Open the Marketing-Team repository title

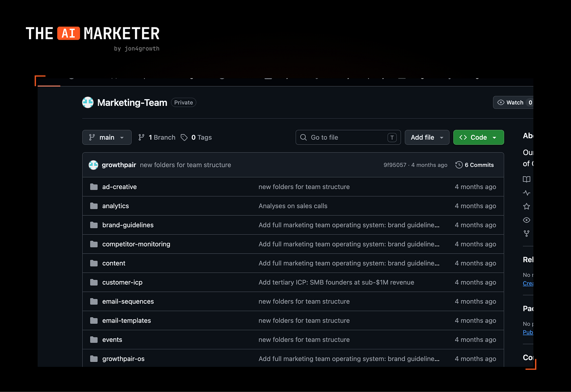click(x=132, y=102)
